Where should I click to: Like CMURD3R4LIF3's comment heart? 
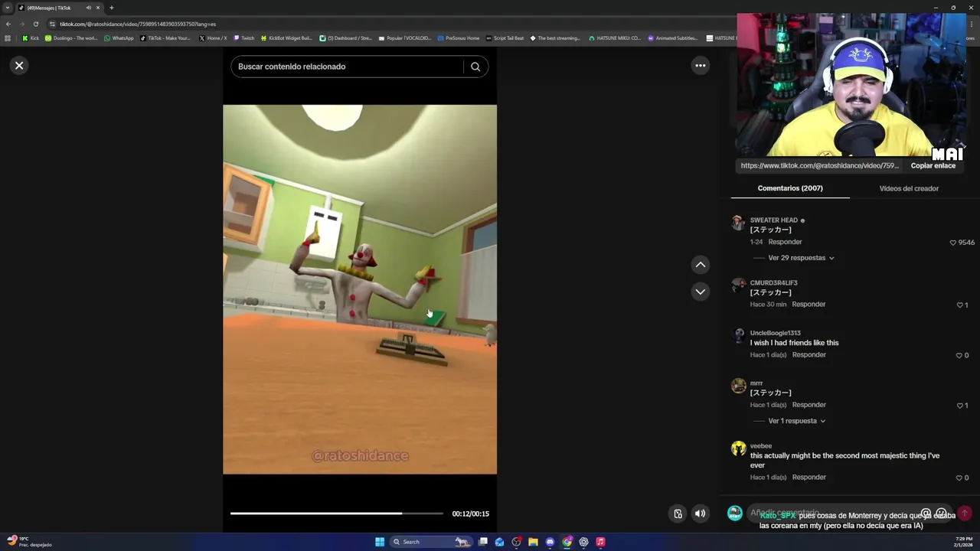960,305
